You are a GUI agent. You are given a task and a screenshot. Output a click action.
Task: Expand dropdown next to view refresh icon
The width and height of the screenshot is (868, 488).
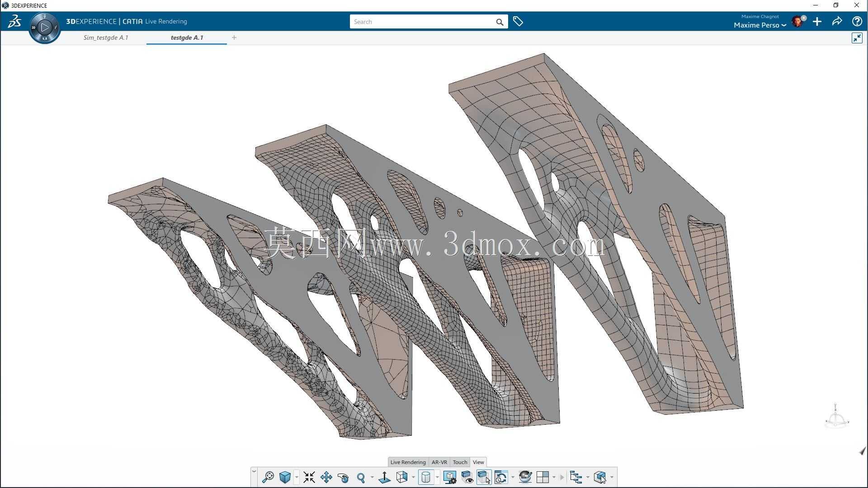coord(513,477)
